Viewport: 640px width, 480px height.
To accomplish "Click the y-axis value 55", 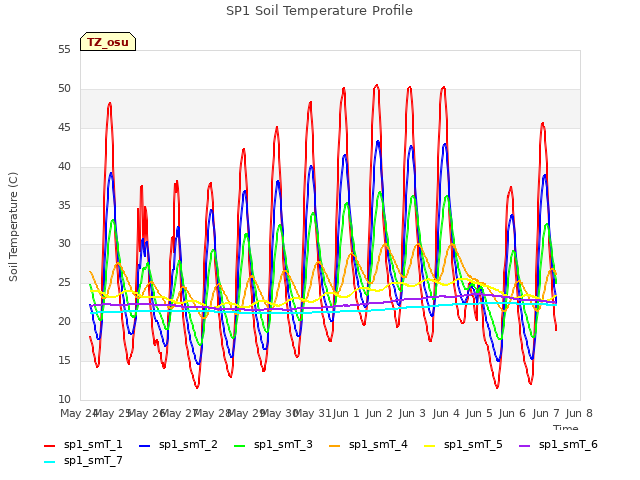I will (64, 50).
